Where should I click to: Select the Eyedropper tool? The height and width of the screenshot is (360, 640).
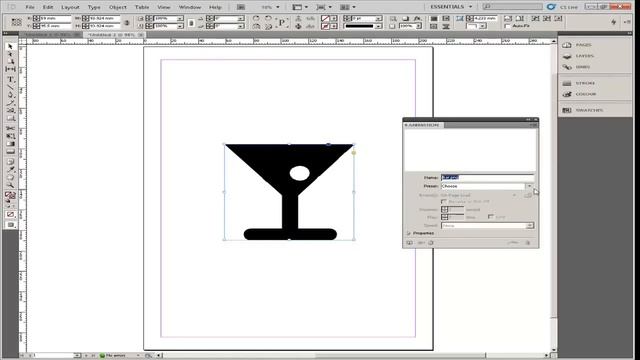(x=10, y=170)
